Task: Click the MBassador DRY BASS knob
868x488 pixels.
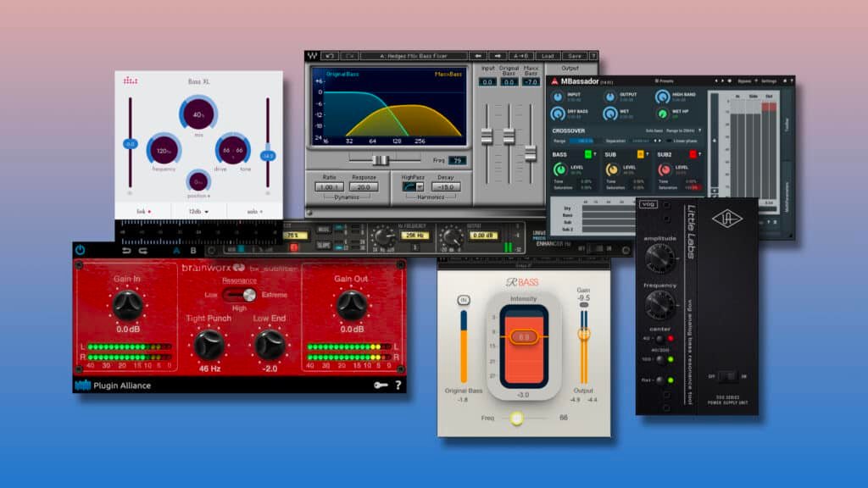Action: click(558, 114)
